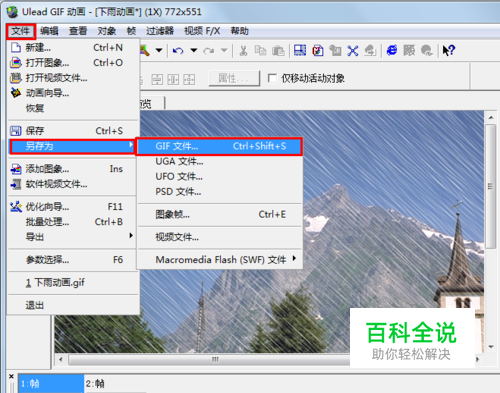Select 视频文件... in the save-as submenu
This screenshot has width=500, height=393.
tap(219, 237)
